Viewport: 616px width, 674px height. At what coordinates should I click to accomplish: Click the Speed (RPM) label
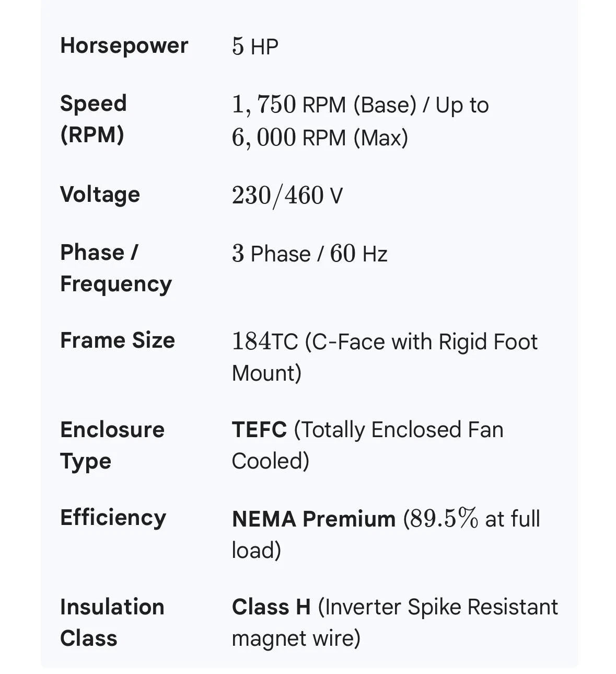[94, 119]
